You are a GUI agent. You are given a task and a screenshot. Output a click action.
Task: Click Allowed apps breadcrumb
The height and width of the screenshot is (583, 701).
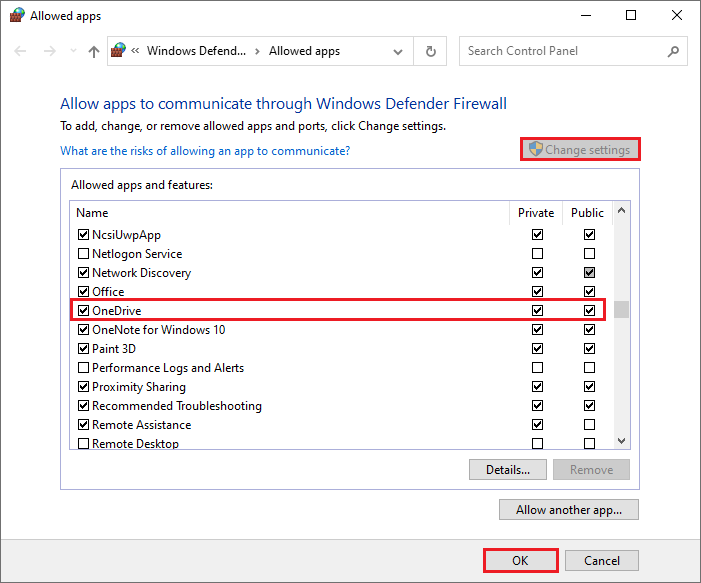coord(304,51)
